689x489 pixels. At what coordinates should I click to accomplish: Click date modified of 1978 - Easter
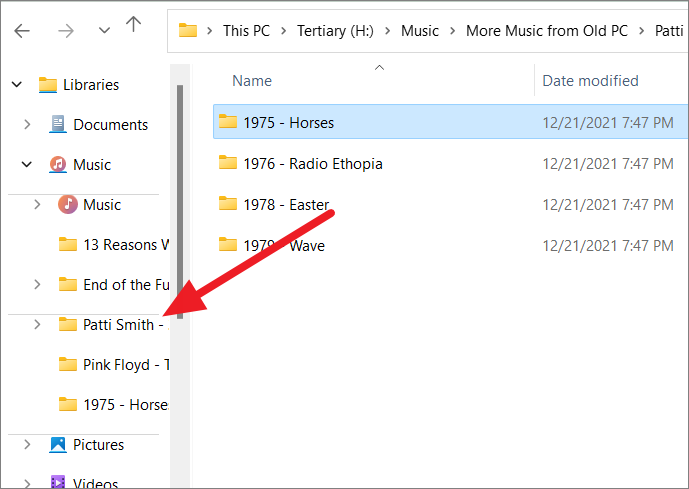[x=608, y=204]
